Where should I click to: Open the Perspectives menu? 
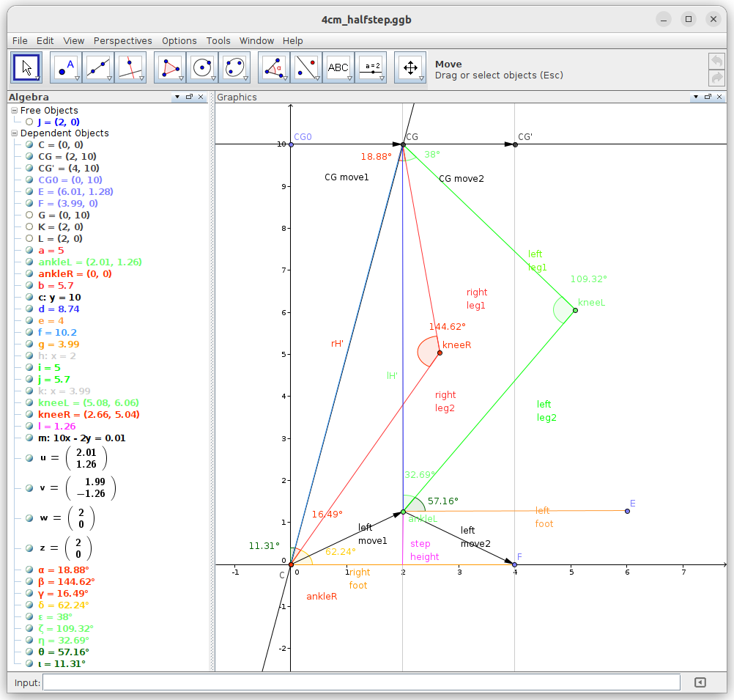(122, 41)
